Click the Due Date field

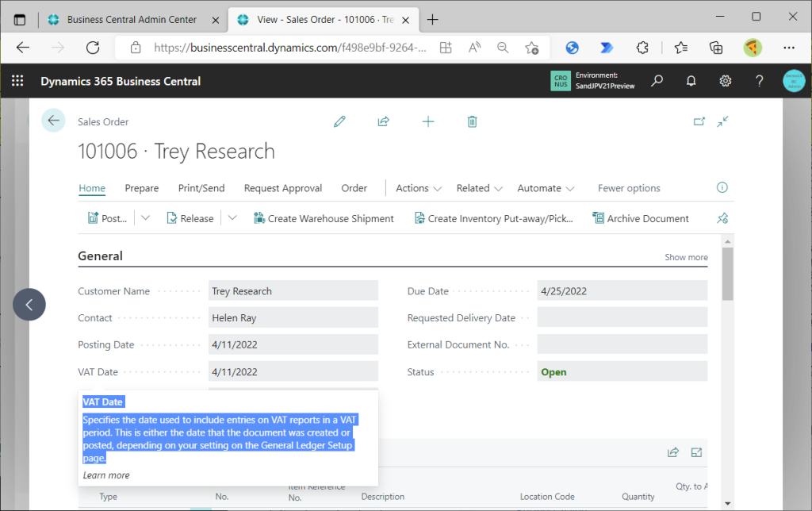(622, 290)
